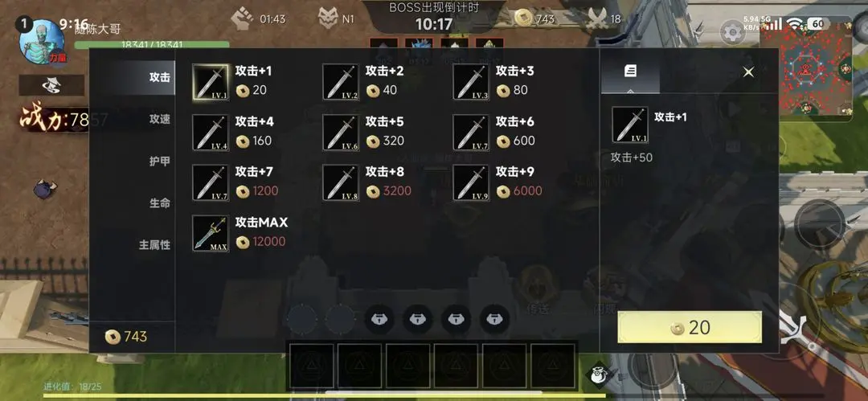Select the 攻击+2 LV.2 sword icon
Viewport: 868px width, 401px height.
click(341, 82)
